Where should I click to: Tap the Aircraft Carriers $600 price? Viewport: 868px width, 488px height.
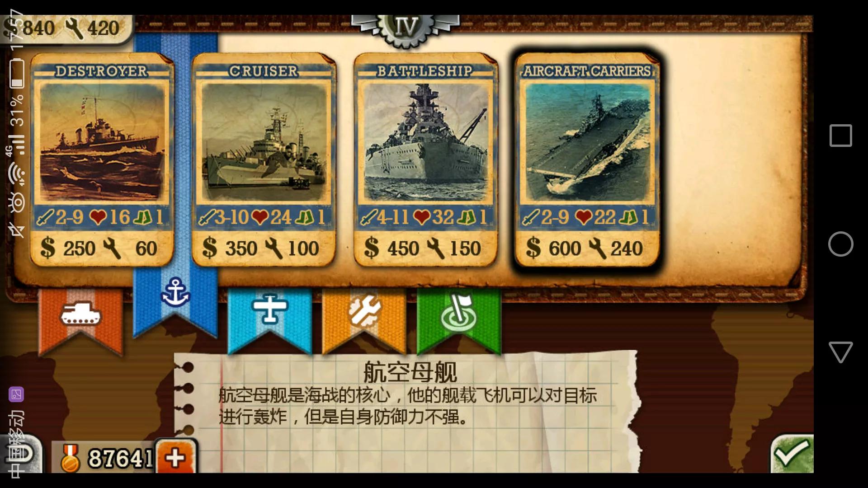tap(554, 249)
